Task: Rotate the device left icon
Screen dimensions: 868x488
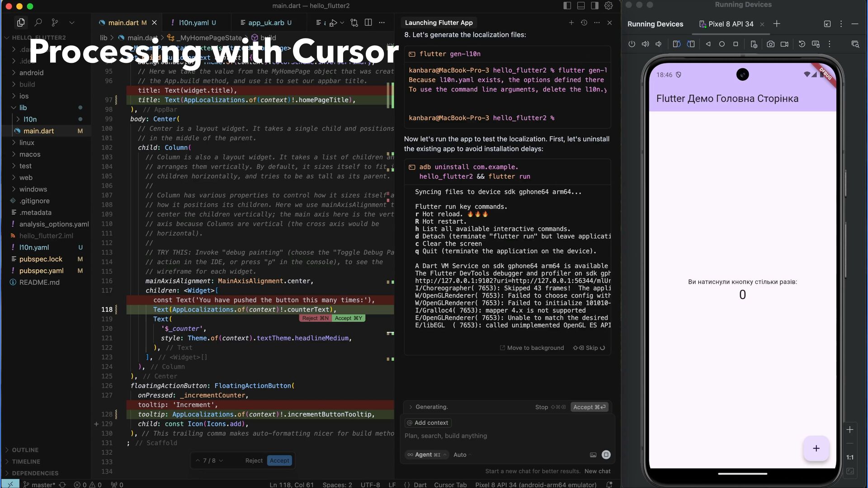Action: (676, 44)
